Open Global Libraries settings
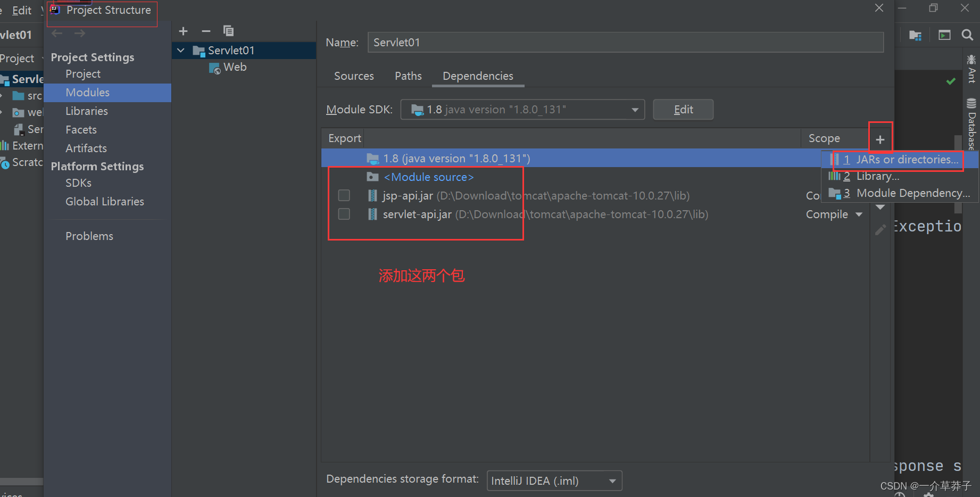Screen dimensions: 980x497 click(x=105, y=202)
